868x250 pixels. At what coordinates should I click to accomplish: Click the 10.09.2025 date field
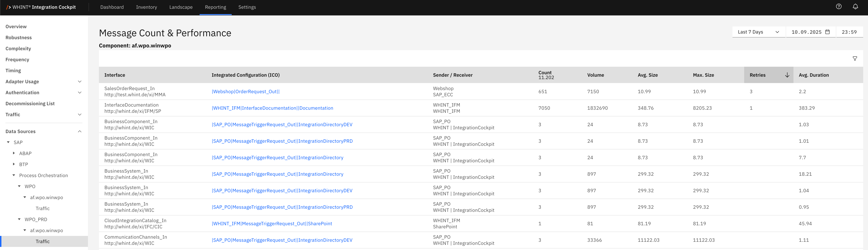810,32
